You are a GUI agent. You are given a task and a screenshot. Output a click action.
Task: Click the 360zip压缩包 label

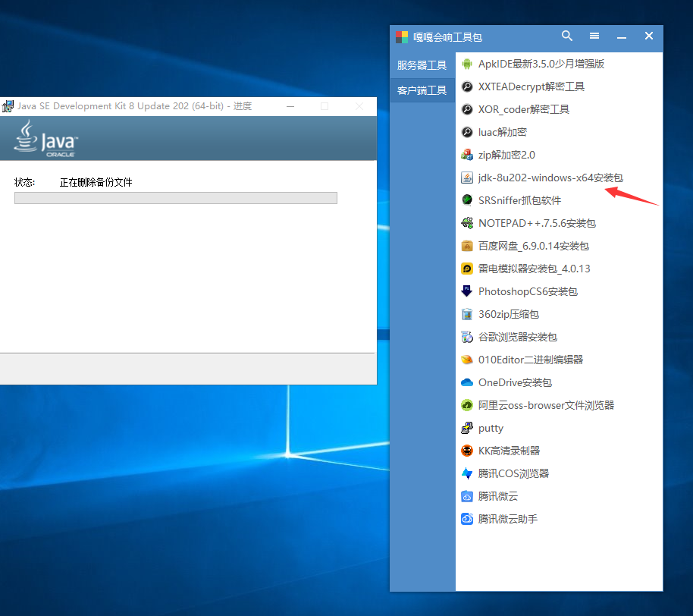point(509,314)
